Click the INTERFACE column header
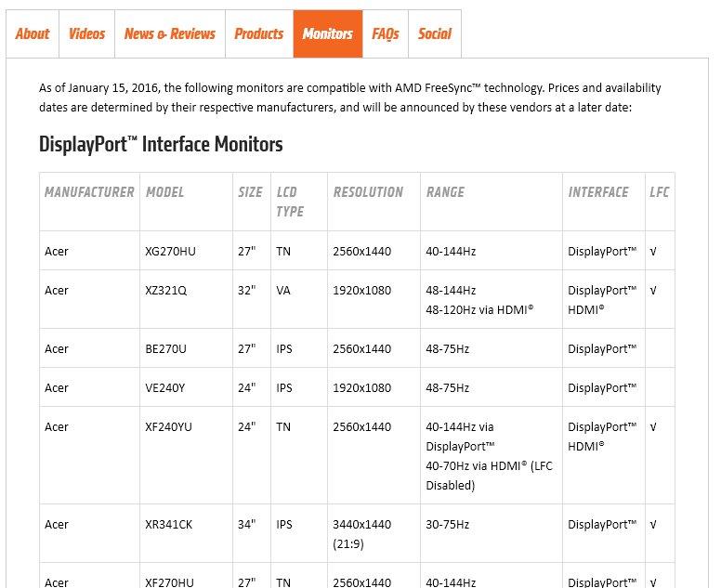721x588 pixels. (598, 192)
